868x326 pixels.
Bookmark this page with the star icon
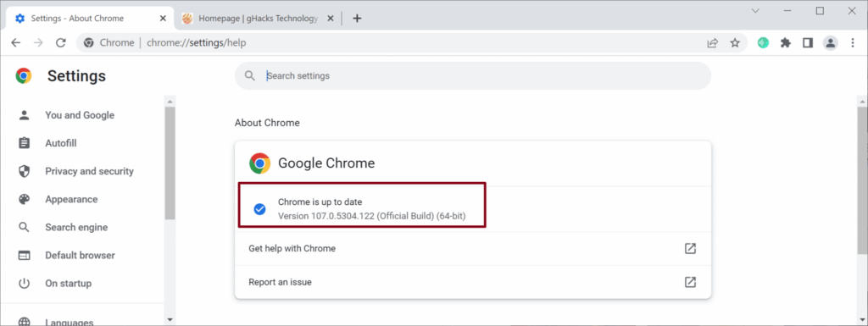click(735, 43)
